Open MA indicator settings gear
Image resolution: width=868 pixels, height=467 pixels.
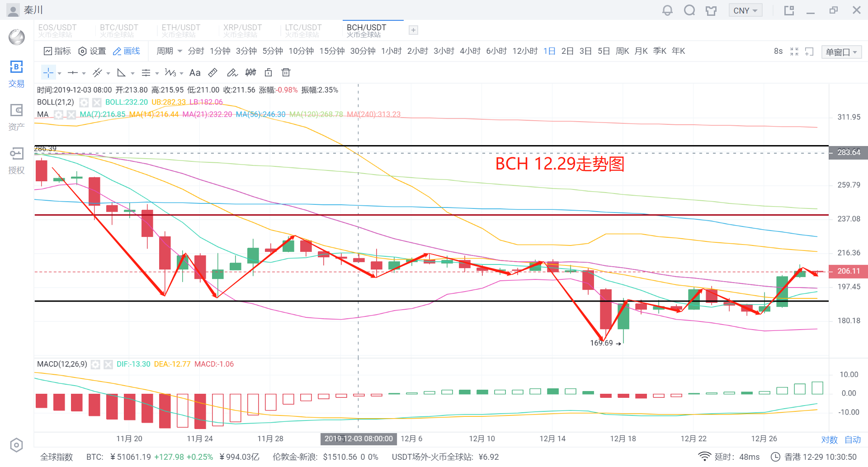[x=58, y=115]
